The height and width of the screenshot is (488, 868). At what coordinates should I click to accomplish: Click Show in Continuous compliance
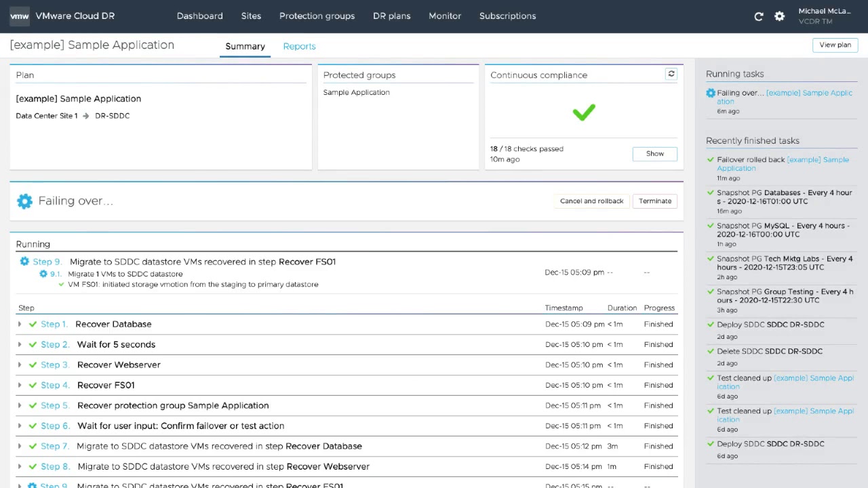[x=655, y=154]
